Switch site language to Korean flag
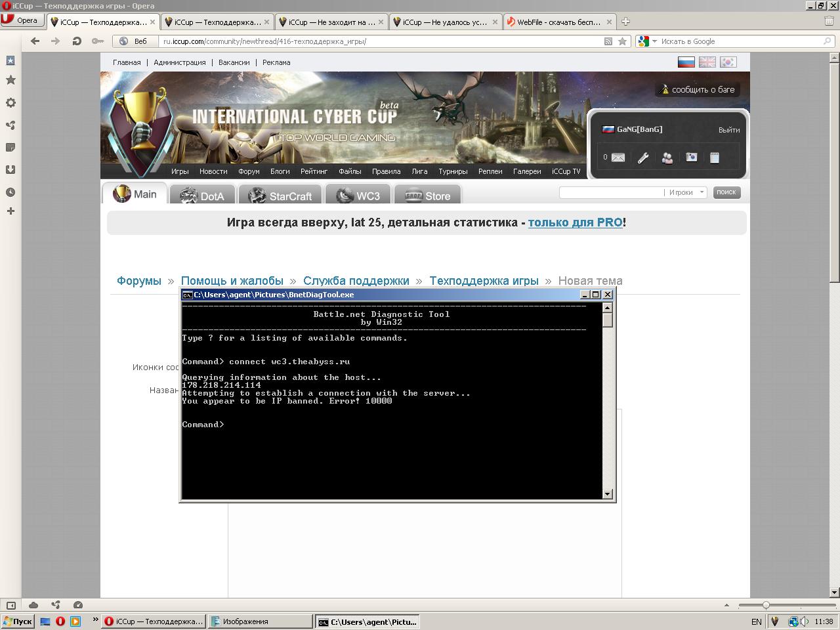Screen dimensions: 840x630 (x=728, y=62)
